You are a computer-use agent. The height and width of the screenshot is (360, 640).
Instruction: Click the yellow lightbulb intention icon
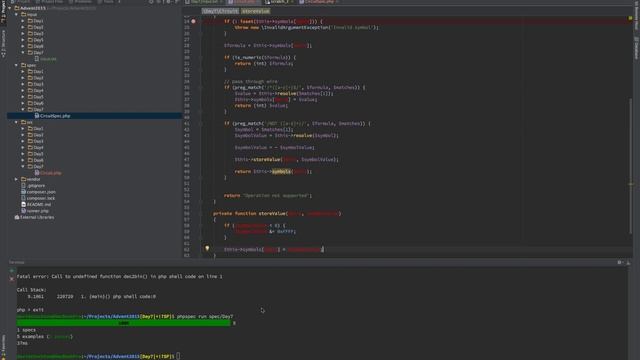coord(207,248)
